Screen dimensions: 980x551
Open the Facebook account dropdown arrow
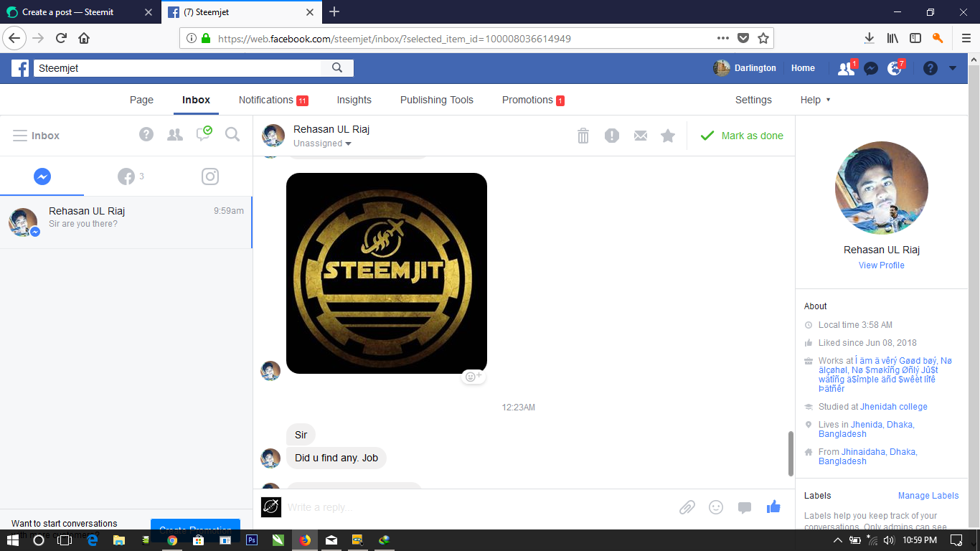pyautogui.click(x=953, y=68)
